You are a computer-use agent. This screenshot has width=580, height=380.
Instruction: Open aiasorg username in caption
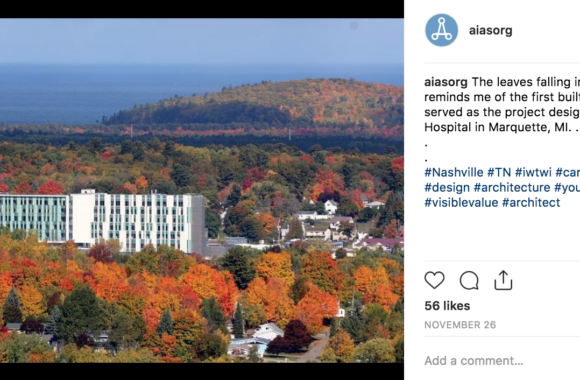point(446,82)
